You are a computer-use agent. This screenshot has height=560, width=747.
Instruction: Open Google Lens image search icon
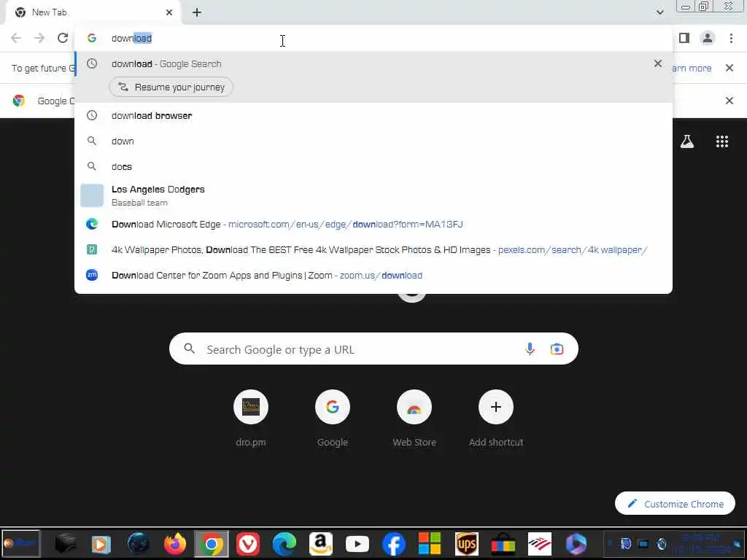(x=557, y=349)
